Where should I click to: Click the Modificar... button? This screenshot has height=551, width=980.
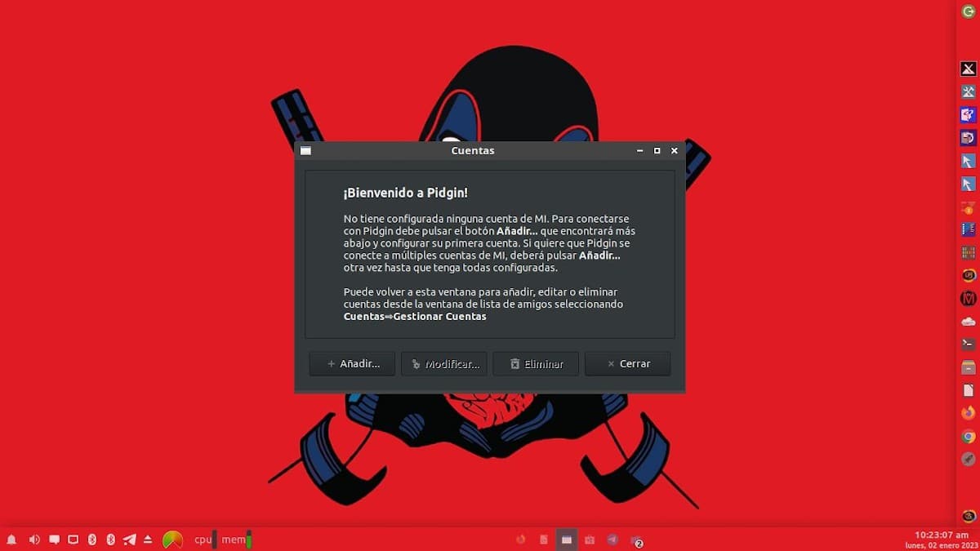444,363
